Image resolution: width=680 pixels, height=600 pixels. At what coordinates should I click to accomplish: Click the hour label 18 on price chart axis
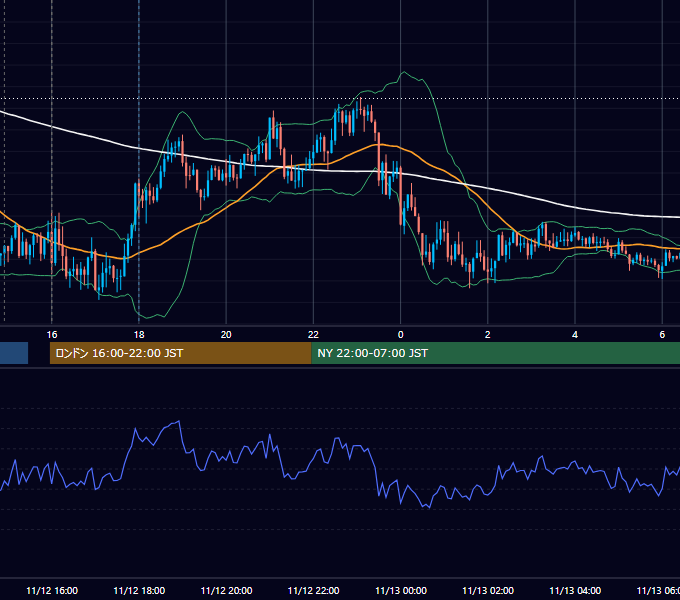coord(139,335)
